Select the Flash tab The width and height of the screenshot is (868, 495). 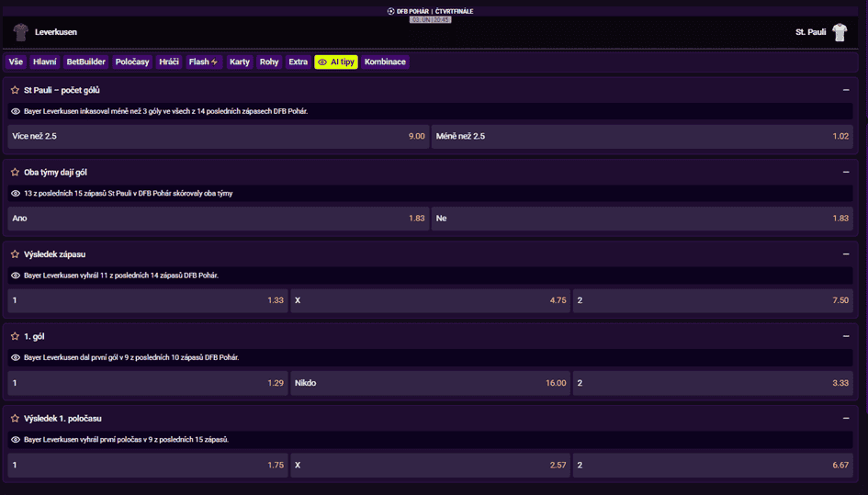[x=203, y=62]
